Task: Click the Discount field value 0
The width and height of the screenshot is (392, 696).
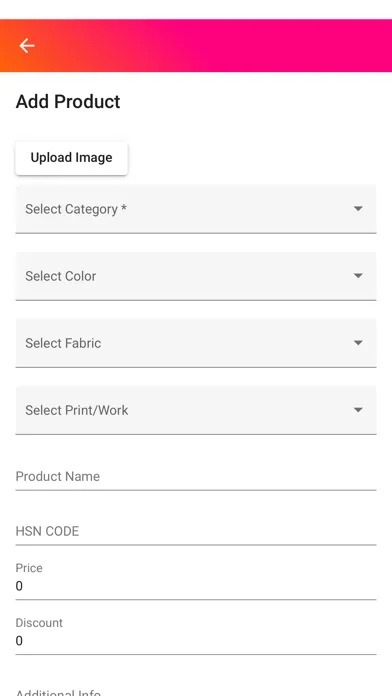Action: tap(19, 641)
